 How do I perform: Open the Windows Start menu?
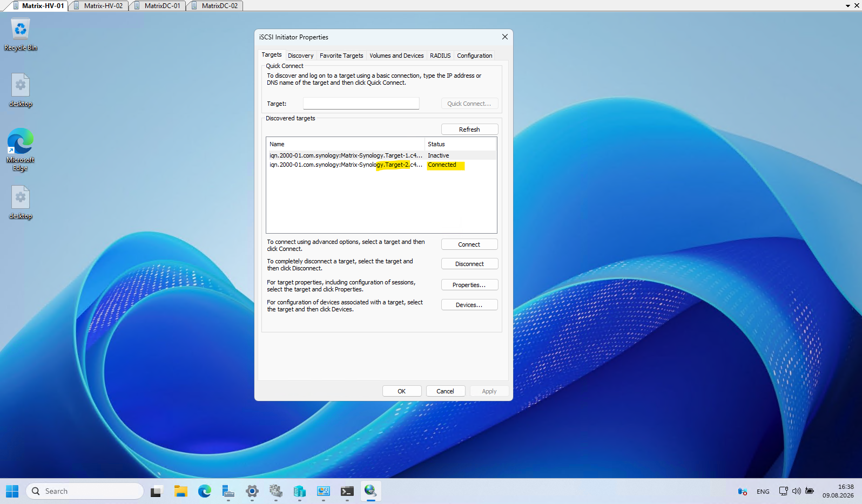tap(12, 491)
